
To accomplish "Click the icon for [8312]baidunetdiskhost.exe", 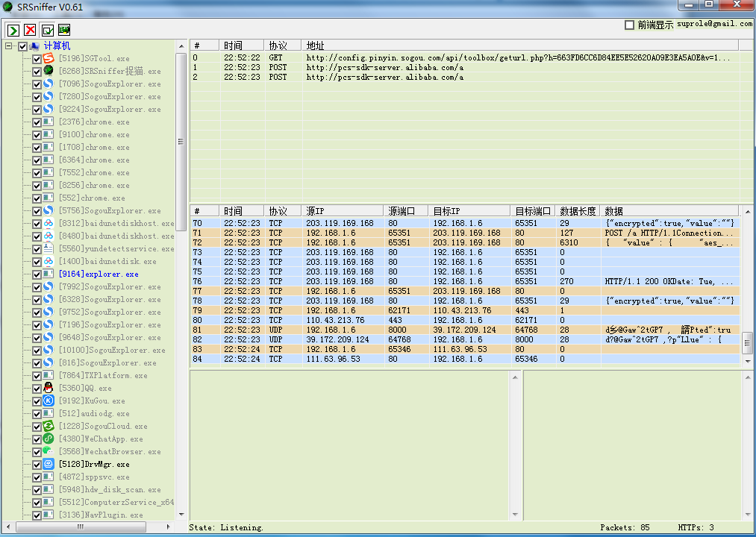I will pos(49,223).
